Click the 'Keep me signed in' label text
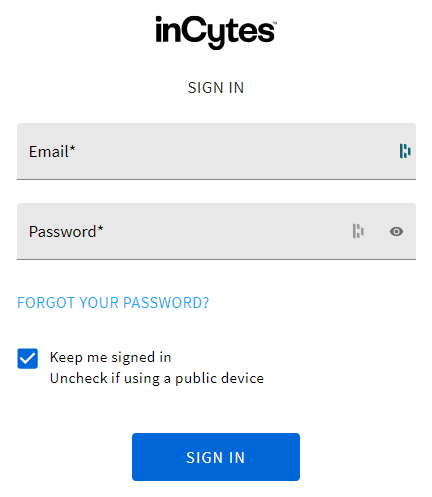 coord(110,357)
